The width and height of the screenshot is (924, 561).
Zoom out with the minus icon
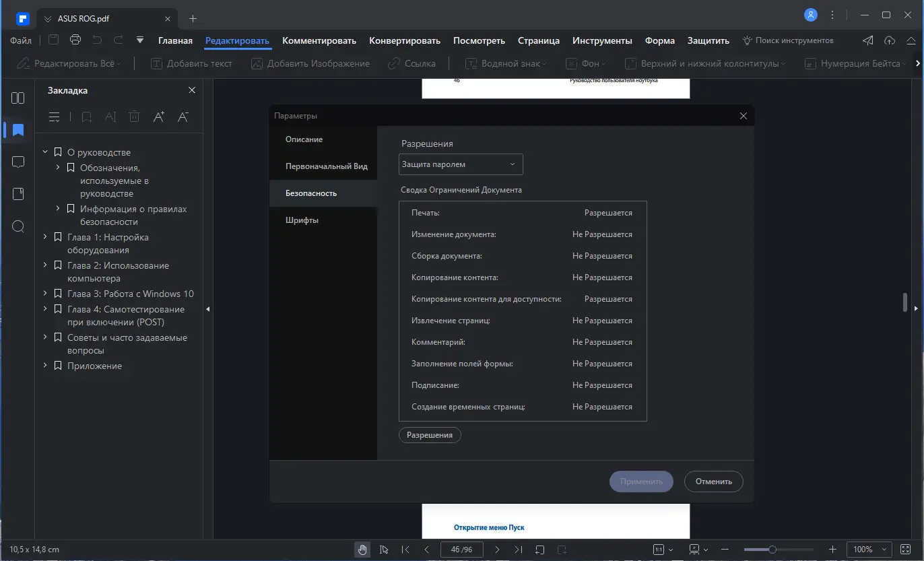pyautogui.click(x=725, y=550)
